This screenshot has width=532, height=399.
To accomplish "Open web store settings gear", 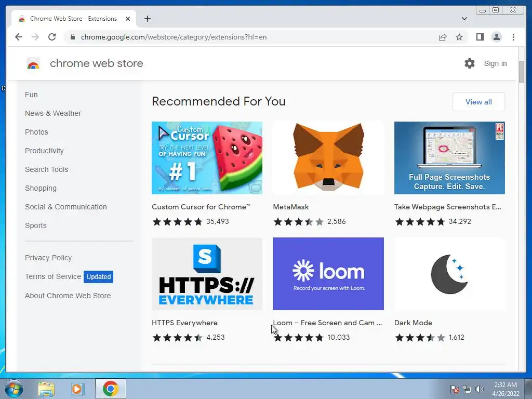I will pyautogui.click(x=470, y=63).
